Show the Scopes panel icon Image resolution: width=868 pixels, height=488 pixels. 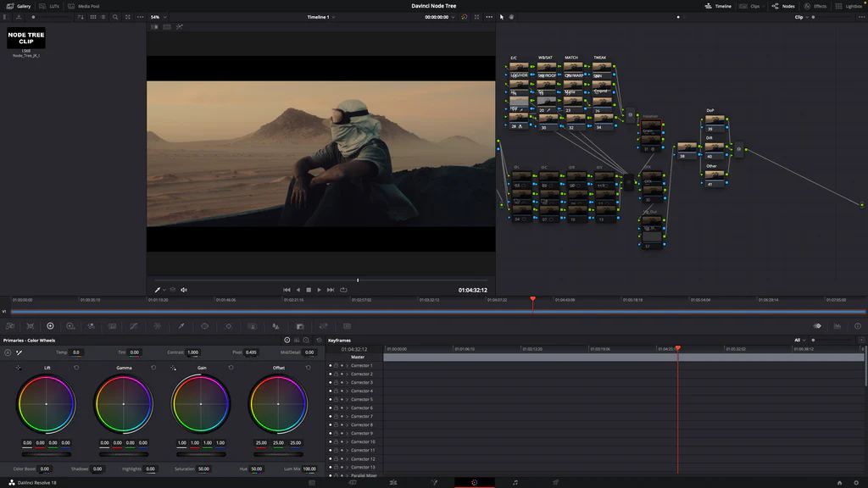click(837, 326)
